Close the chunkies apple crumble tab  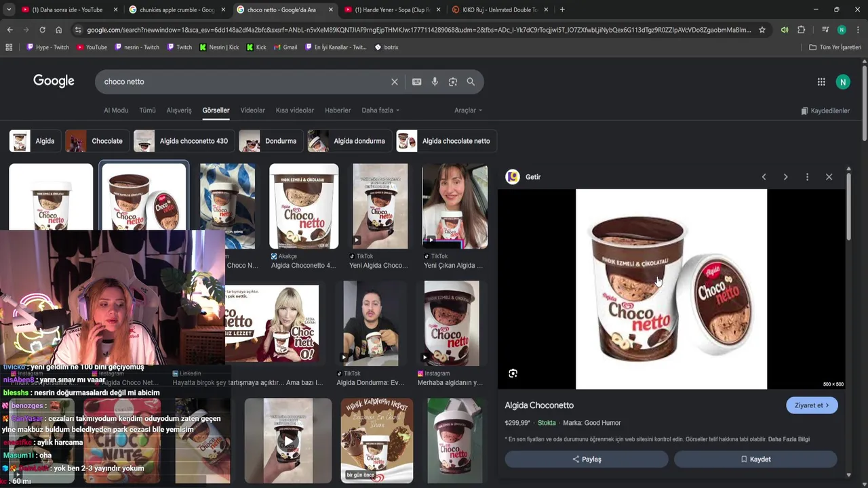click(x=223, y=9)
